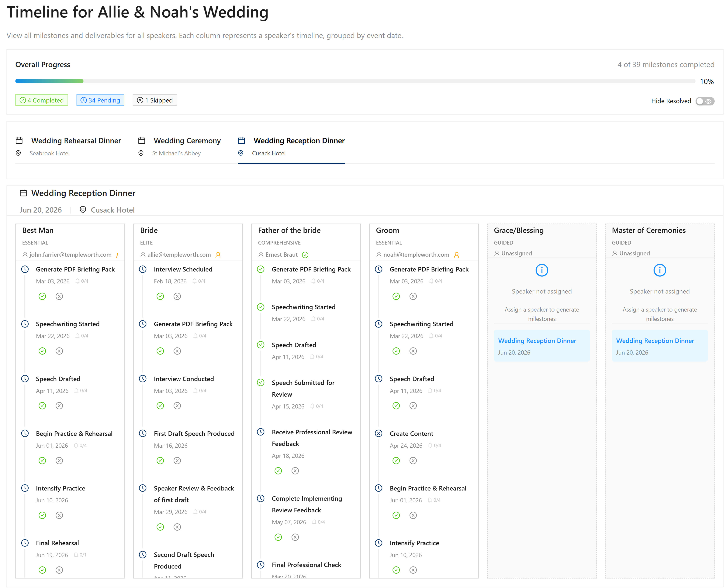
Task: Click Final Professional Check milestone title
Action: pyautogui.click(x=306, y=565)
